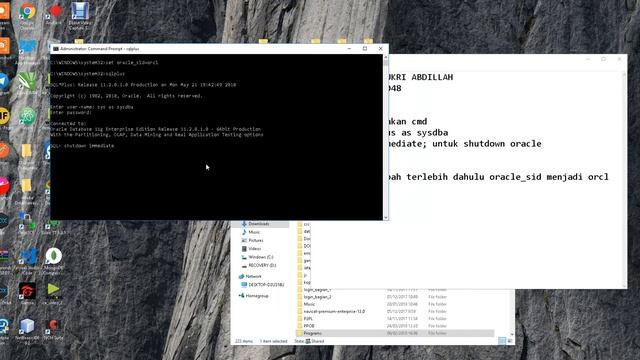Select the Music folder in file list
The width and height of the screenshot is (640, 360).
click(x=395, y=304)
